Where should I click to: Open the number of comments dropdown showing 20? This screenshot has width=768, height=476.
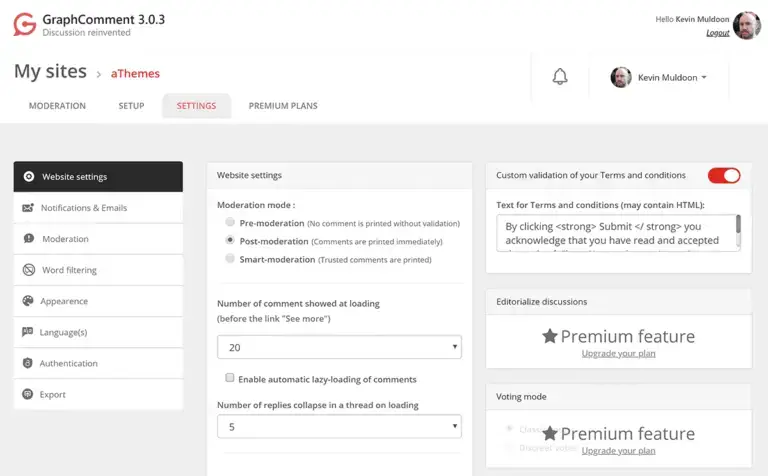339,347
